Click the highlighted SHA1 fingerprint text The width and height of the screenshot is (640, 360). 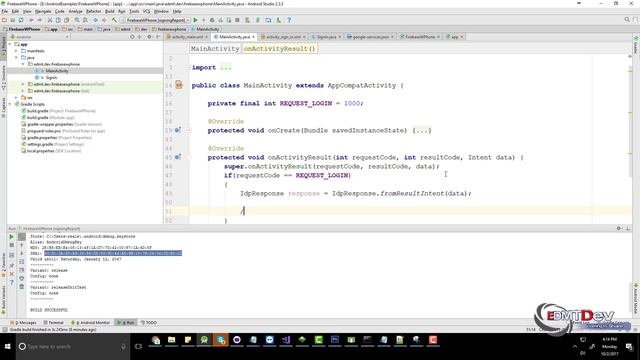pos(113,253)
